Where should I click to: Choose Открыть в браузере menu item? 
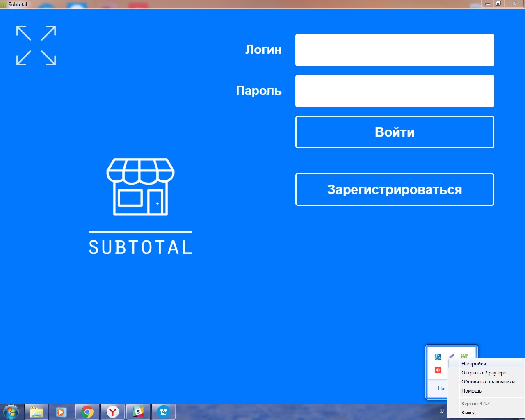(x=484, y=373)
